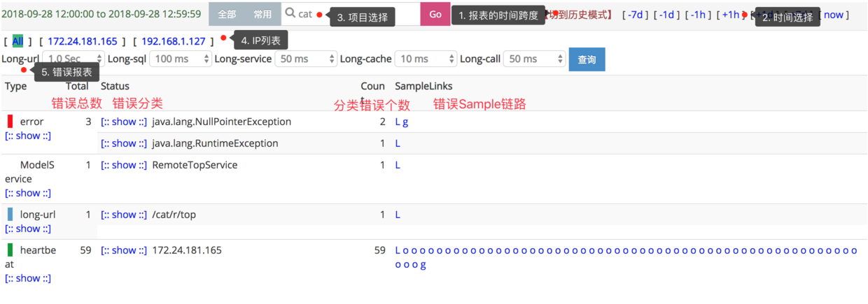868x304 pixels.
Task: Select IP 172.24.181.165 filter link
Action: (x=83, y=41)
